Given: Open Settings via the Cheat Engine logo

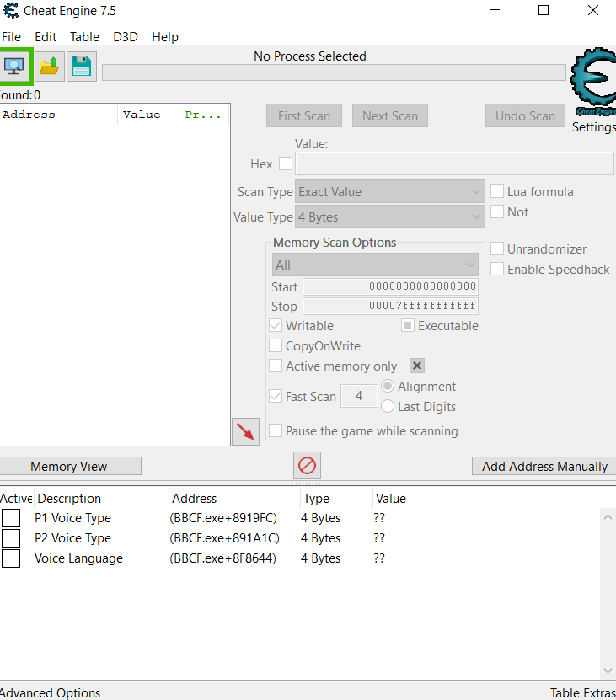Looking at the screenshot, I should [593, 83].
